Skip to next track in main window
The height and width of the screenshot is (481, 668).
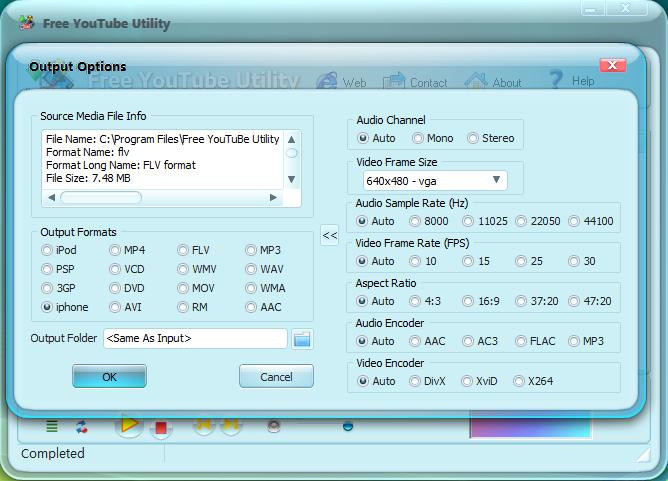[230, 424]
